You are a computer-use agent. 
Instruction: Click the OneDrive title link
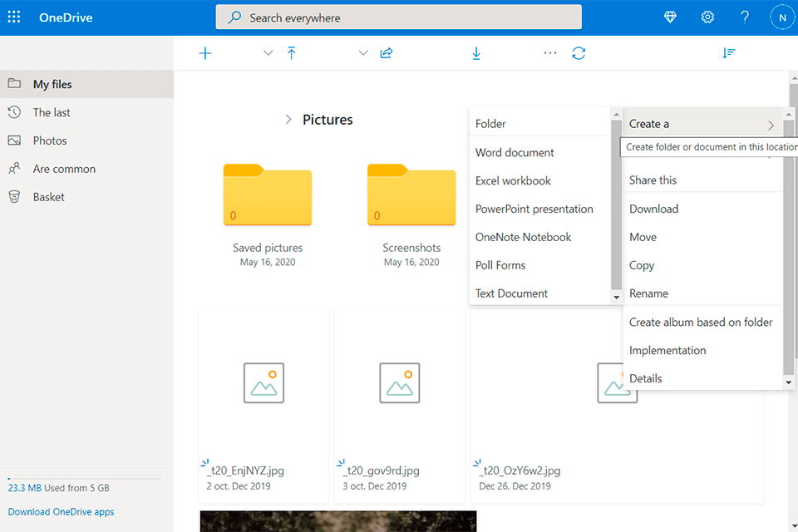coord(66,17)
